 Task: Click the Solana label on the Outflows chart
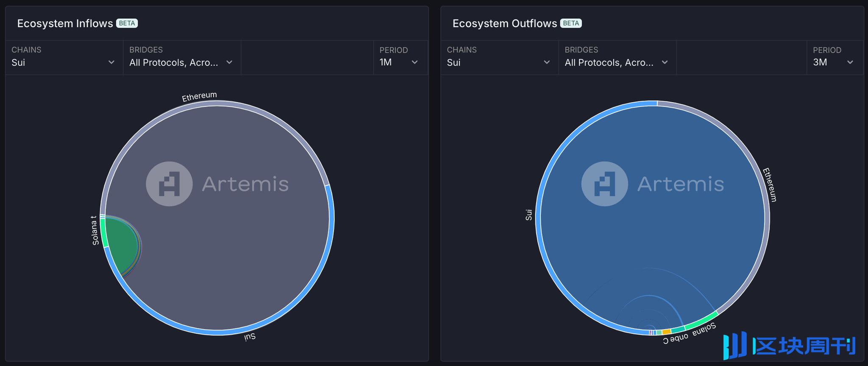coord(704,329)
